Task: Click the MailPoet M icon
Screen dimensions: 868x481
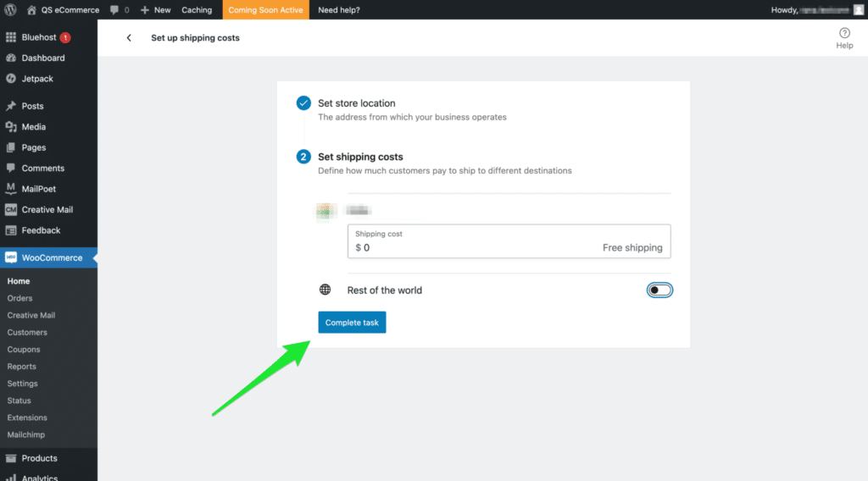Action: pyautogui.click(x=10, y=189)
